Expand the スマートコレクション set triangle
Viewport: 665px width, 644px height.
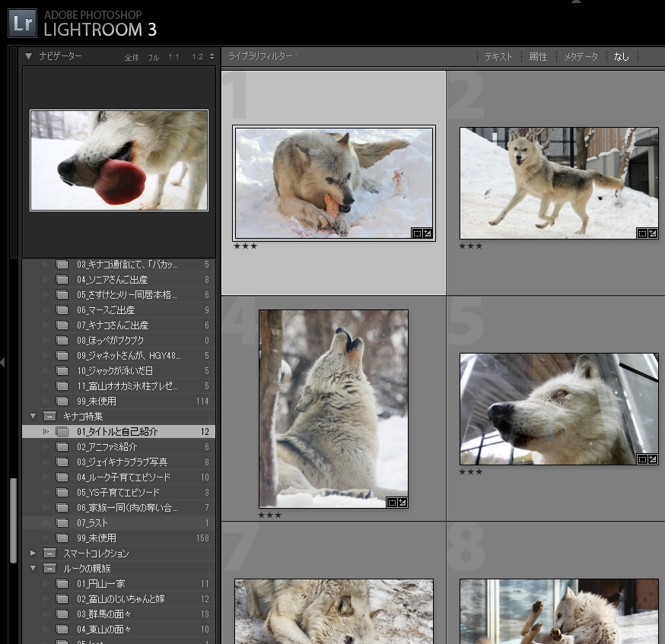(33, 554)
